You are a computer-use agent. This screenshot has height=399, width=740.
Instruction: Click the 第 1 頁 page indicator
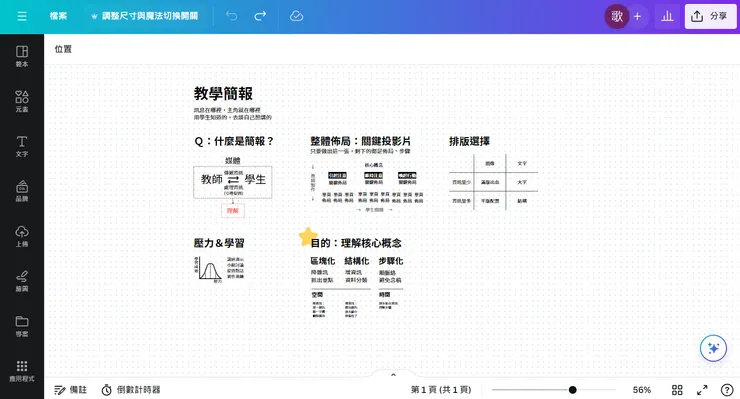coord(441,390)
